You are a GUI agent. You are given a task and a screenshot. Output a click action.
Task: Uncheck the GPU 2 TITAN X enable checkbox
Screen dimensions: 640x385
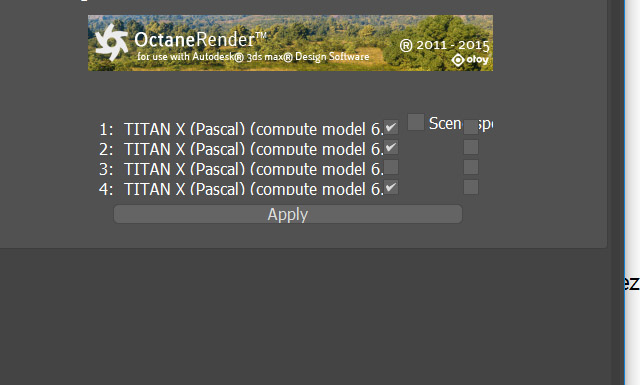(x=391, y=147)
